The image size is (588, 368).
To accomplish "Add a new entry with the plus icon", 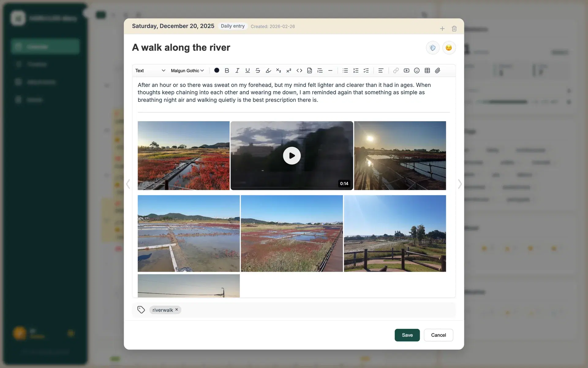I will (x=442, y=29).
